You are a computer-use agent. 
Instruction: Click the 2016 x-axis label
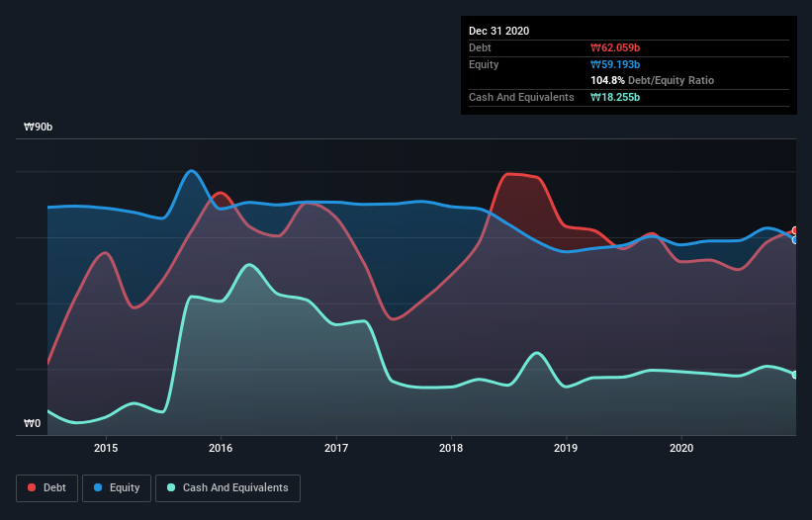(x=221, y=448)
